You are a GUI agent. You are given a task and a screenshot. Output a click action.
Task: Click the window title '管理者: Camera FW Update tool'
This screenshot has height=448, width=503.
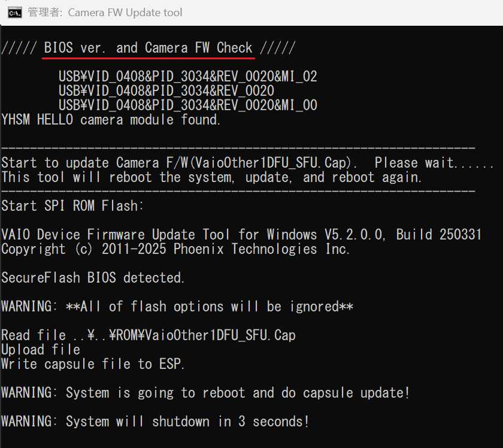[x=105, y=13]
